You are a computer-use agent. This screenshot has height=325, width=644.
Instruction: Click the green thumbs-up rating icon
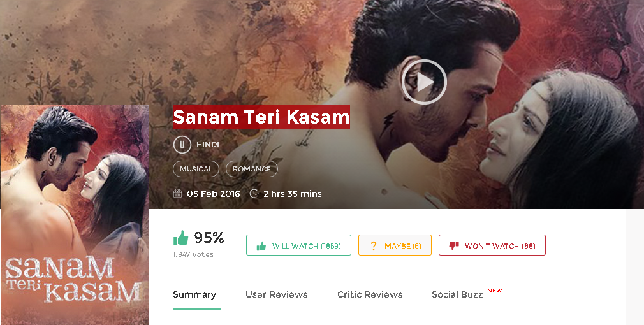[180, 238]
